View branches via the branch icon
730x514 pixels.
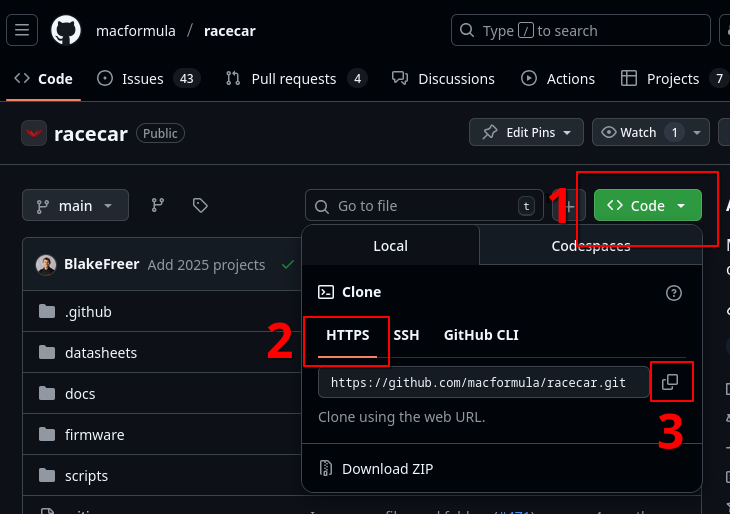158,205
